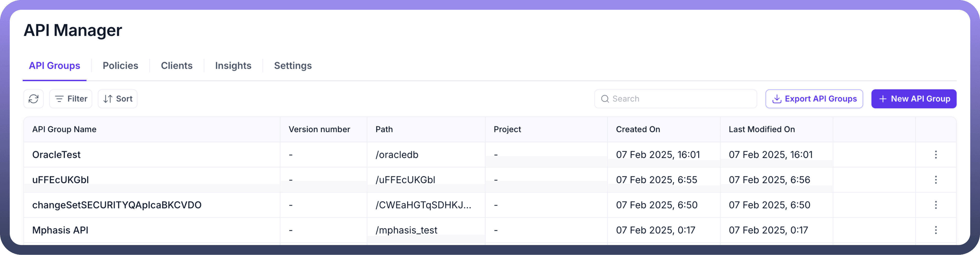Open three-dot menu for changeSetSECURITYQAplcaBKCVDO row
This screenshot has width=980, height=255.
tap(935, 205)
